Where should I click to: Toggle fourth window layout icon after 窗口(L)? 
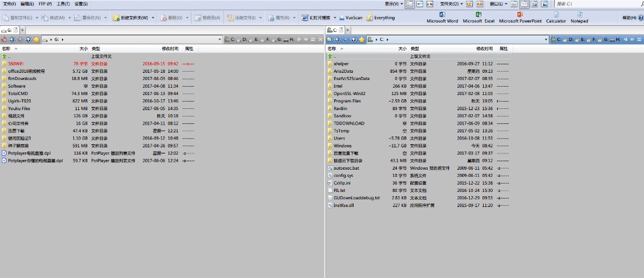point(545,4)
